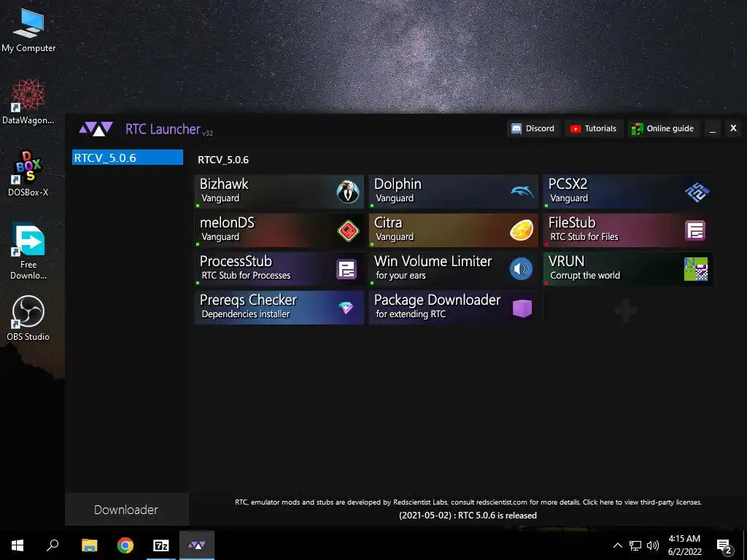Click the add-plus empty tile slot

pos(626,311)
